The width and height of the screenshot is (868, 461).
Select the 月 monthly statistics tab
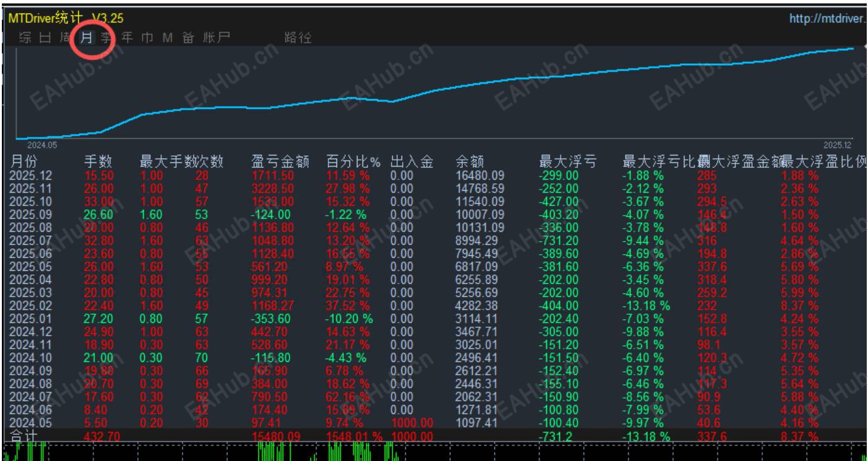click(87, 38)
